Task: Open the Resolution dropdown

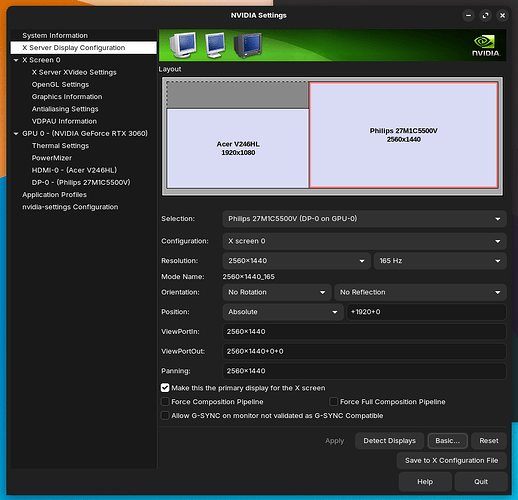Action: (296, 261)
